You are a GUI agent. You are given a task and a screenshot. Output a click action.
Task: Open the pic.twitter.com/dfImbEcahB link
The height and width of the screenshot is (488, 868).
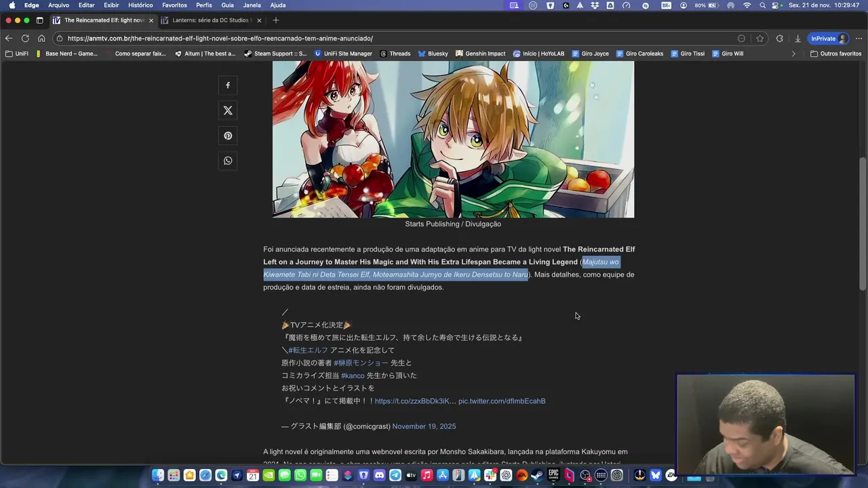pyautogui.click(x=502, y=401)
